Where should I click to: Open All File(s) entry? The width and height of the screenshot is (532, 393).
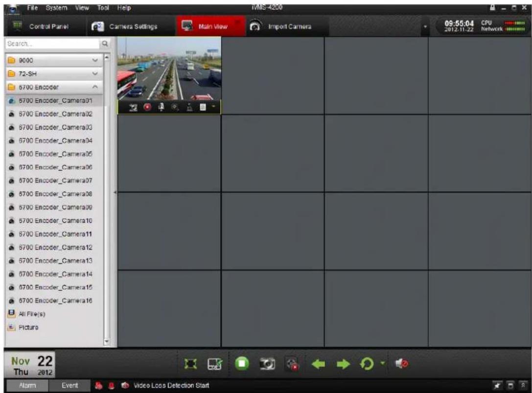point(54,314)
